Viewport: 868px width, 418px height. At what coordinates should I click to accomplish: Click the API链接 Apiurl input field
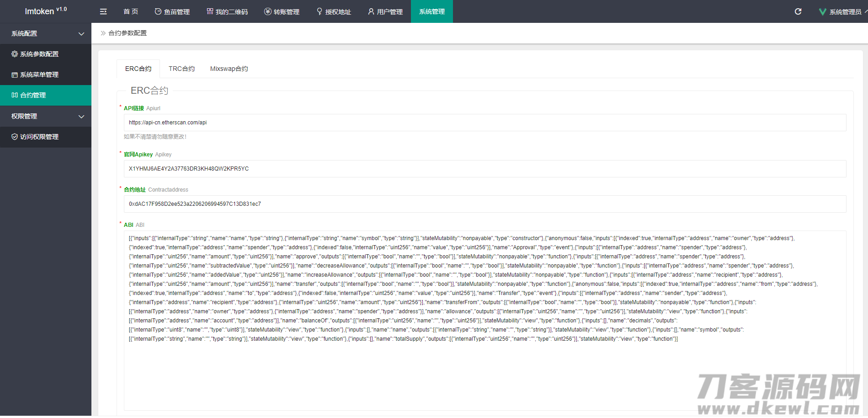tap(485, 123)
